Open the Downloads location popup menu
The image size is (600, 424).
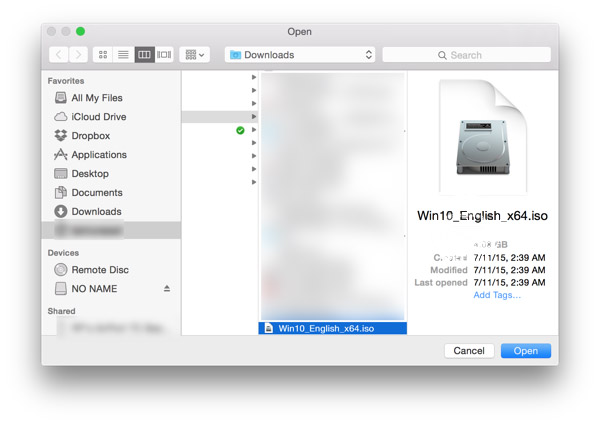coord(300,55)
